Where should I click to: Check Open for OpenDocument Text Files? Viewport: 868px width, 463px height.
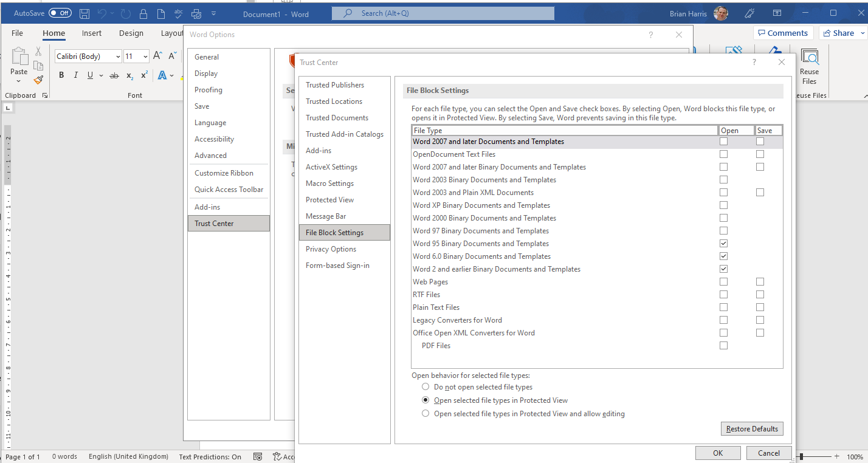[723, 154]
